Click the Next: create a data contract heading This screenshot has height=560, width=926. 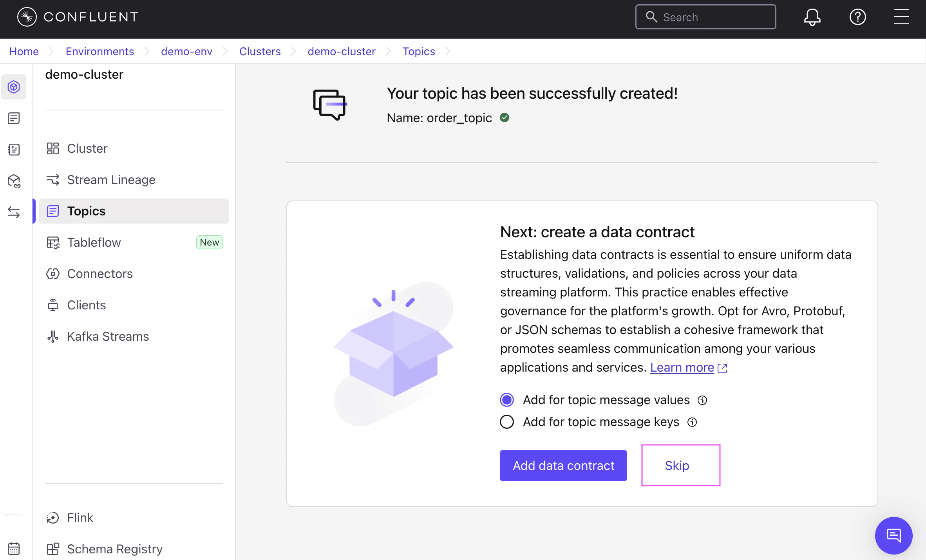pyautogui.click(x=597, y=232)
